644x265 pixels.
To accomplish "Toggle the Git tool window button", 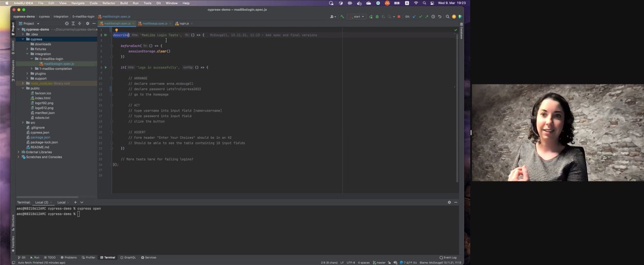I will (22, 257).
